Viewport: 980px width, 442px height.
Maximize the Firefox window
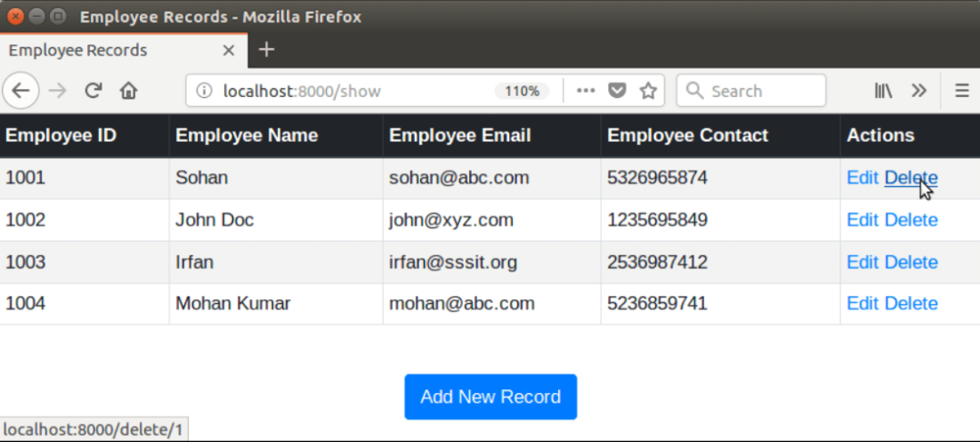[57, 16]
